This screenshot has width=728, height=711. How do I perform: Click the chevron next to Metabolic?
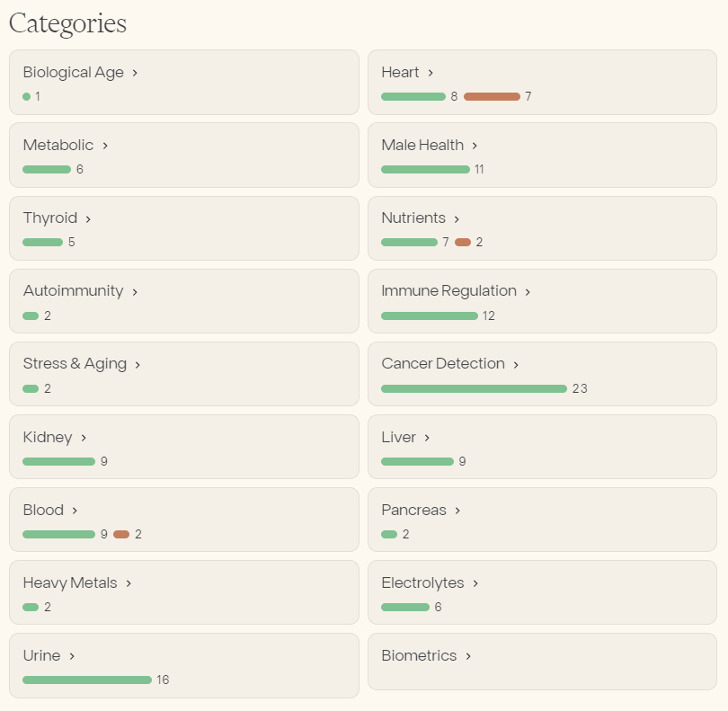tap(105, 146)
